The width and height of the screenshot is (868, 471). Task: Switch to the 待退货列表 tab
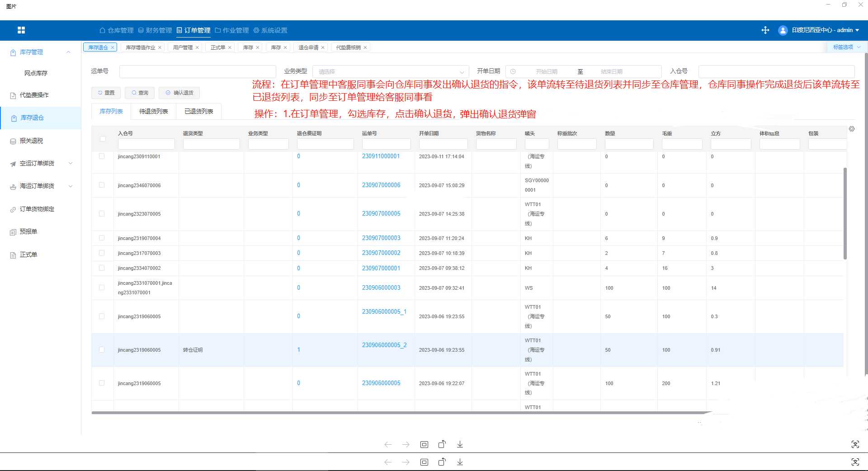coord(153,111)
